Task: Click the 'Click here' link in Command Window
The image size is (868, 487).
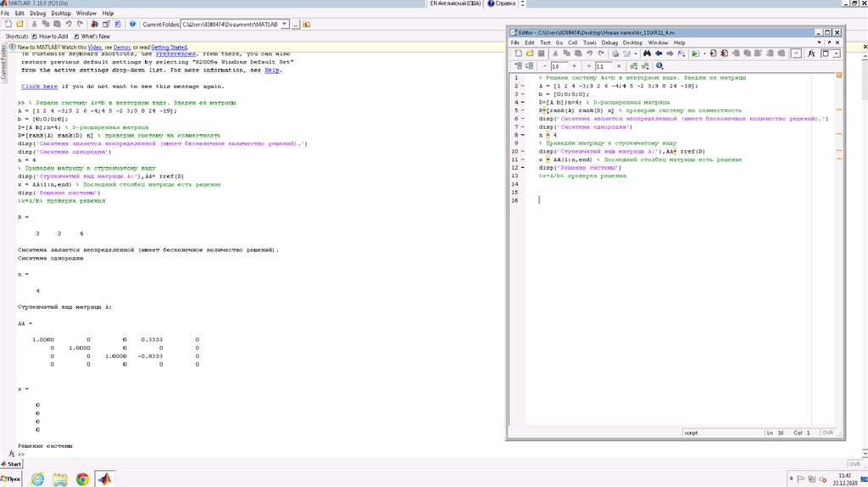Action: (40, 87)
